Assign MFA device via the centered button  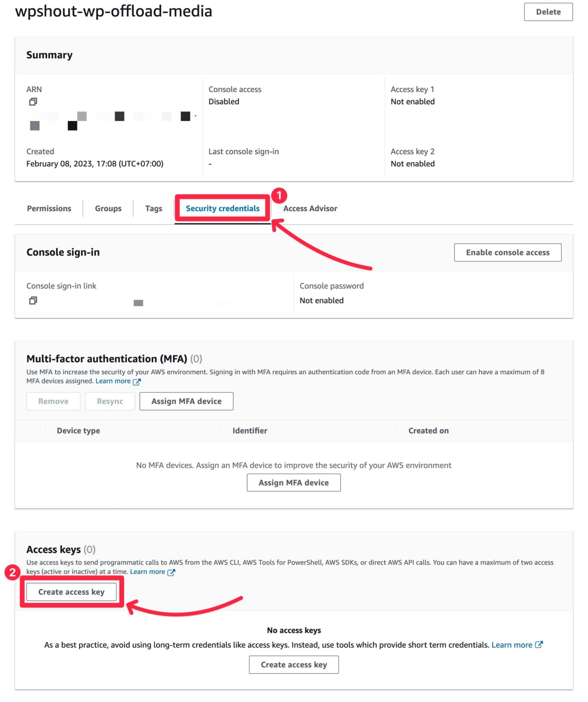coord(294,482)
